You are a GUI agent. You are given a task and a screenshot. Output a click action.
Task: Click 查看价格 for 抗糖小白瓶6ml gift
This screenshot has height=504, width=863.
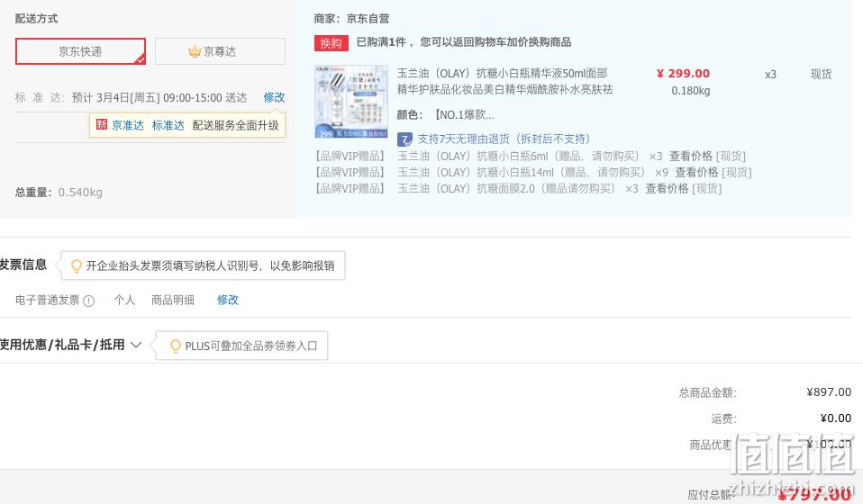[691, 156]
